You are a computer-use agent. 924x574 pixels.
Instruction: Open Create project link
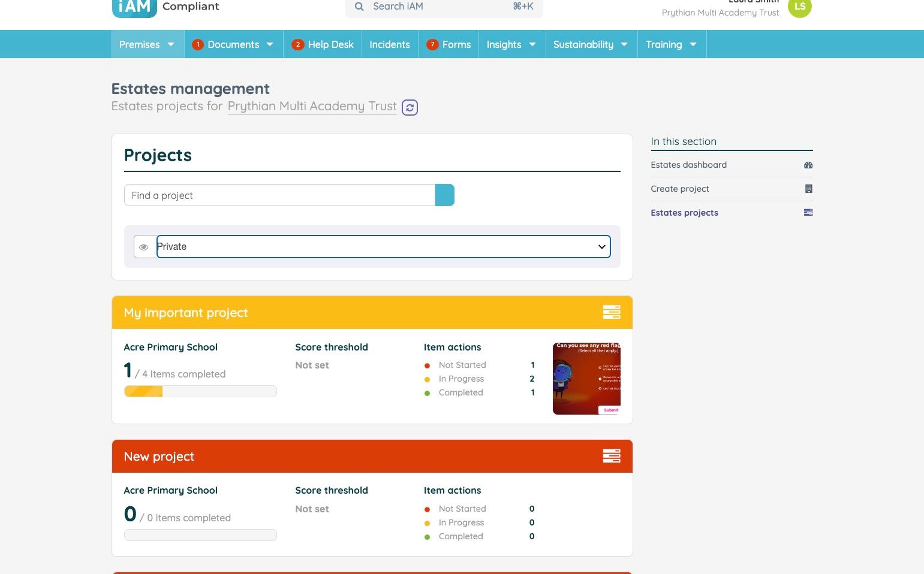tap(680, 189)
